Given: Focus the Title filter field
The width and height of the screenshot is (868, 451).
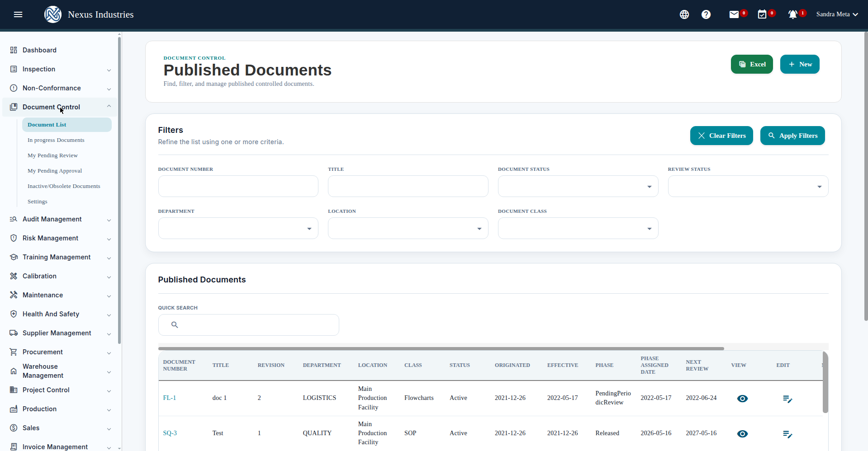Looking at the screenshot, I should (x=408, y=186).
